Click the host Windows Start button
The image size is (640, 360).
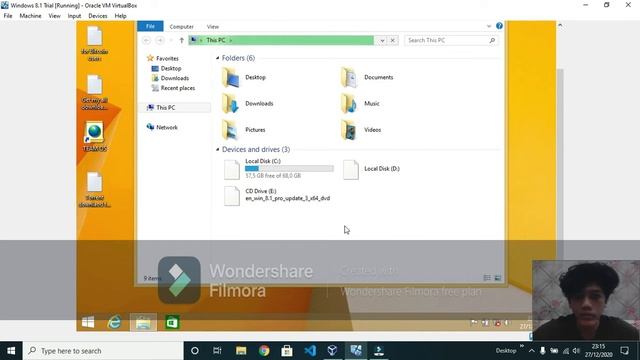tap(11, 351)
